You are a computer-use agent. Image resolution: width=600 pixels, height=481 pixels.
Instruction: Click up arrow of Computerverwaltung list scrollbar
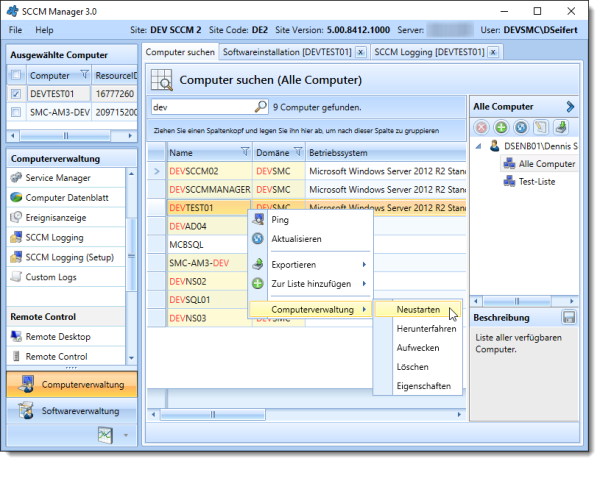click(131, 173)
